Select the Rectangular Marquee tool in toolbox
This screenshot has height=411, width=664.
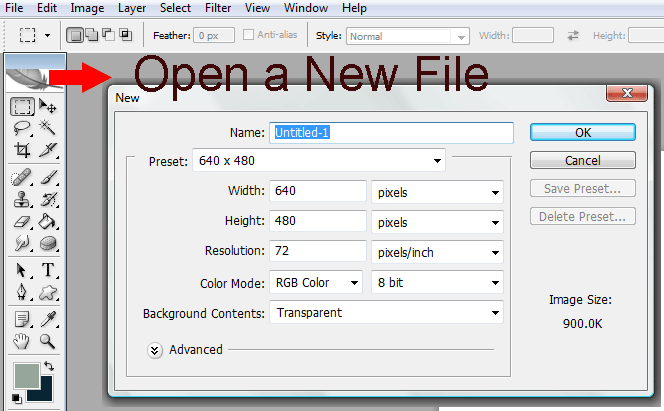[x=22, y=106]
